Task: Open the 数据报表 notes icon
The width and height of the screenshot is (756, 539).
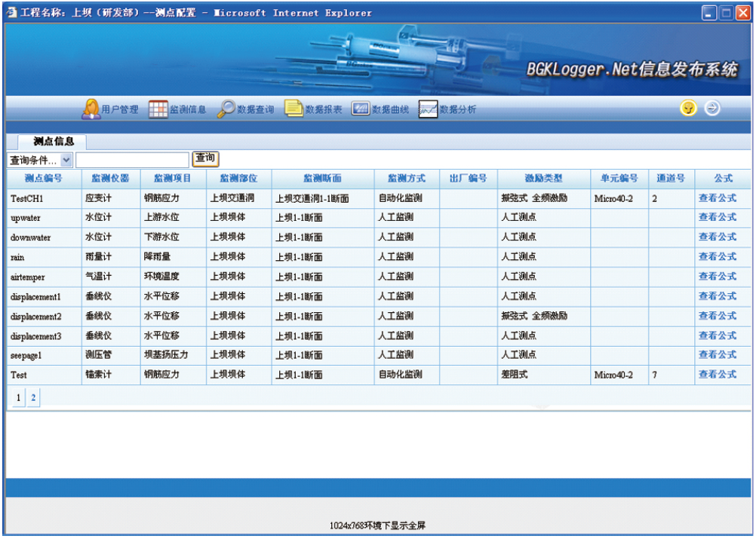Action: (293, 109)
